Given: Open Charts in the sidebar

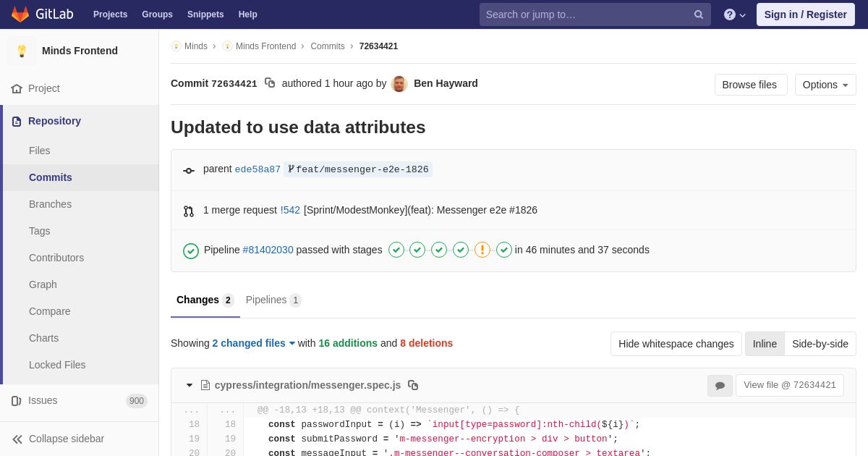Looking at the screenshot, I should coord(80,338).
